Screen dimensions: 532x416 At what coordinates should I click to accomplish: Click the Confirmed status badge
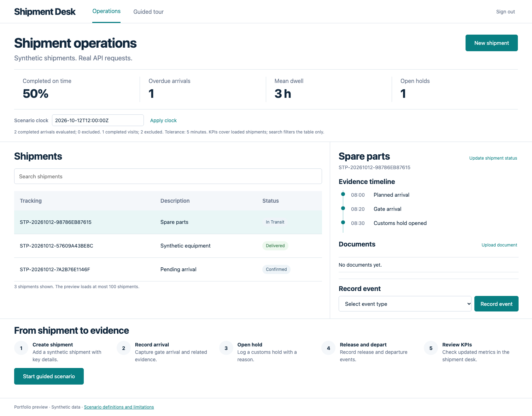(276, 269)
